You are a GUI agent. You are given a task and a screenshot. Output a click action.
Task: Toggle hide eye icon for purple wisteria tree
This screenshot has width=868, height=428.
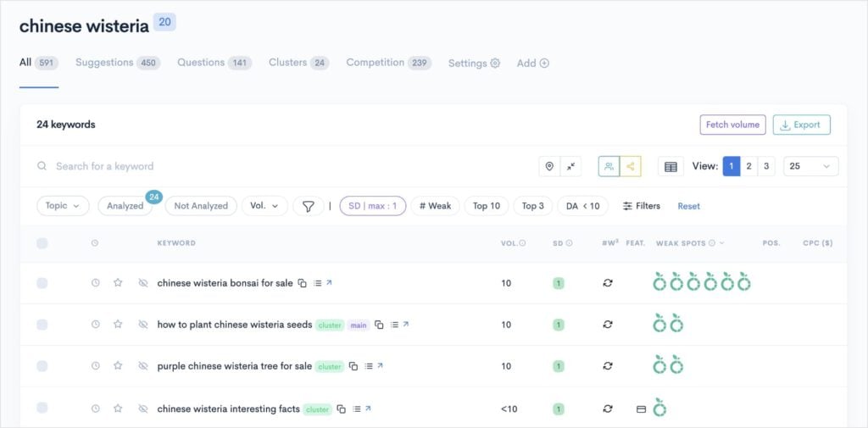[x=142, y=366]
